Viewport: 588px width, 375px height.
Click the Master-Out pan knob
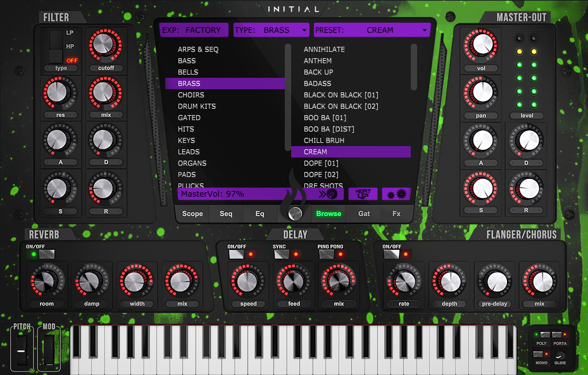point(481,92)
